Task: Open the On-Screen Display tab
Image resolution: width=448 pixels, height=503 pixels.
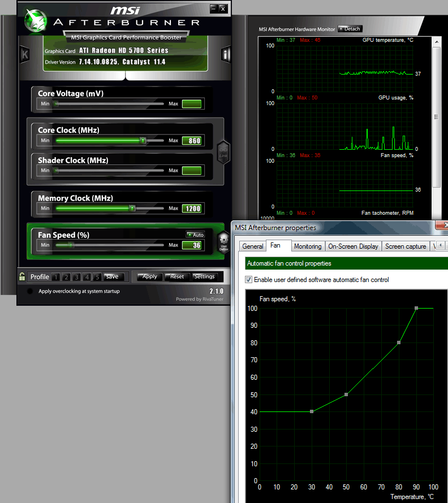Action: (354, 246)
